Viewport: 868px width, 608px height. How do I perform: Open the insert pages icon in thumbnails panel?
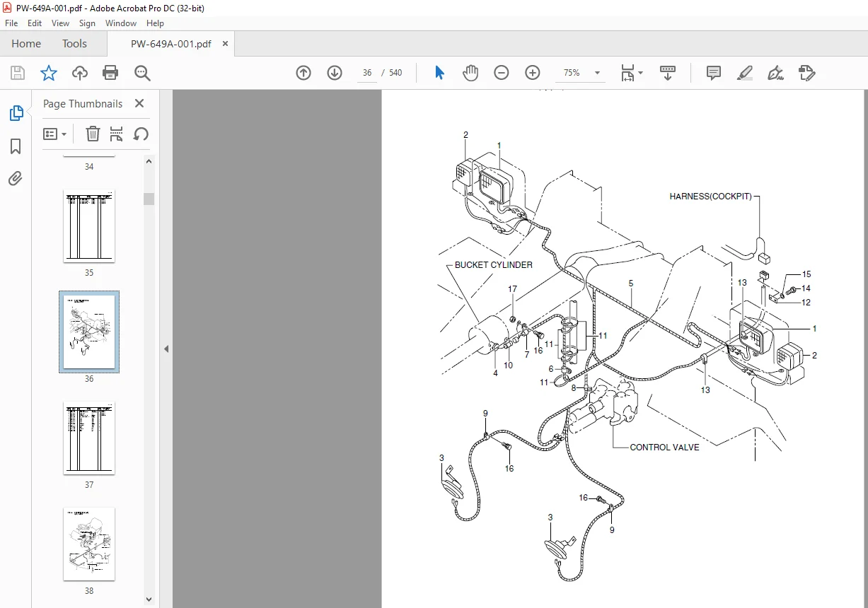pyautogui.click(x=117, y=134)
